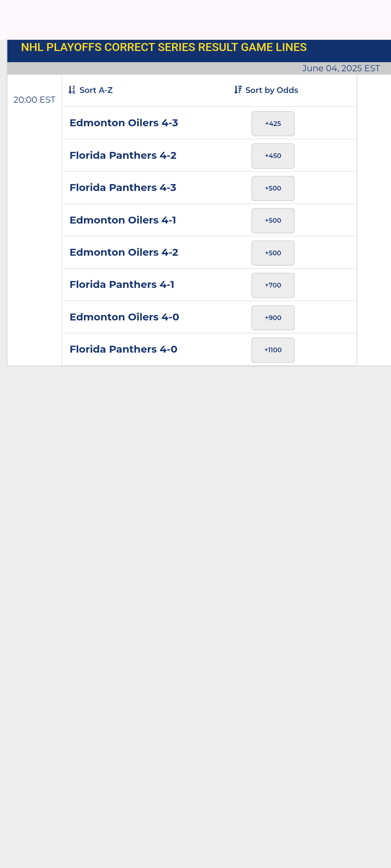This screenshot has width=391, height=868.
Task: Select Edmonton Oilers 4-3 odds +425
Action: 273,124
